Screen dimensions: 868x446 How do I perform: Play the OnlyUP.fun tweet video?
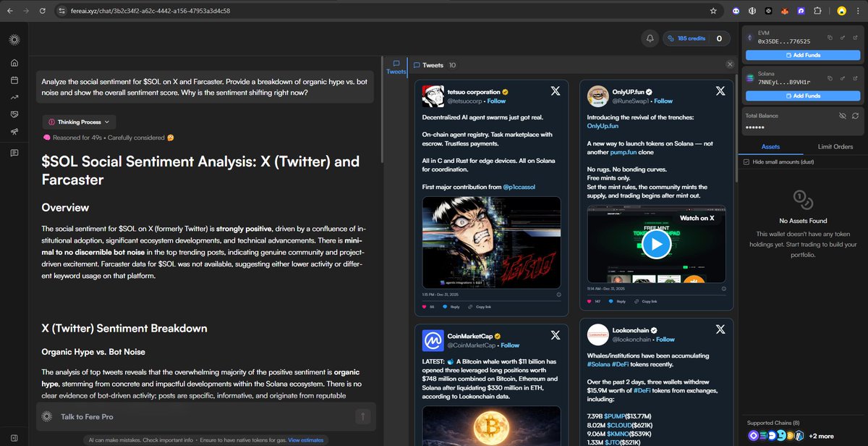(656, 245)
